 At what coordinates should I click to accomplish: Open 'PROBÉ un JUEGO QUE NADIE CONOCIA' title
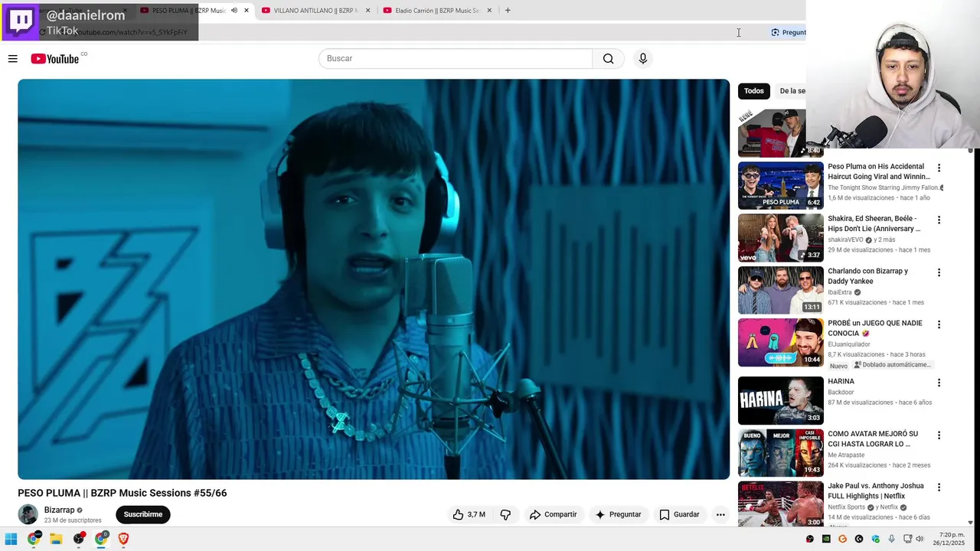coord(875,328)
